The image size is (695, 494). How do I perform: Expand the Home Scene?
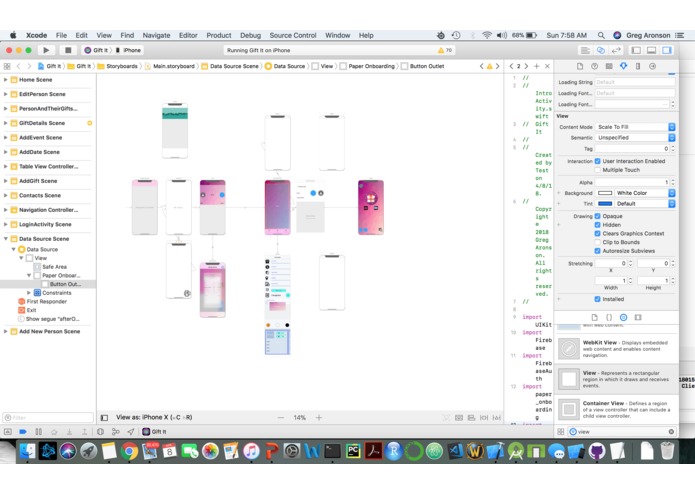(5, 80)
